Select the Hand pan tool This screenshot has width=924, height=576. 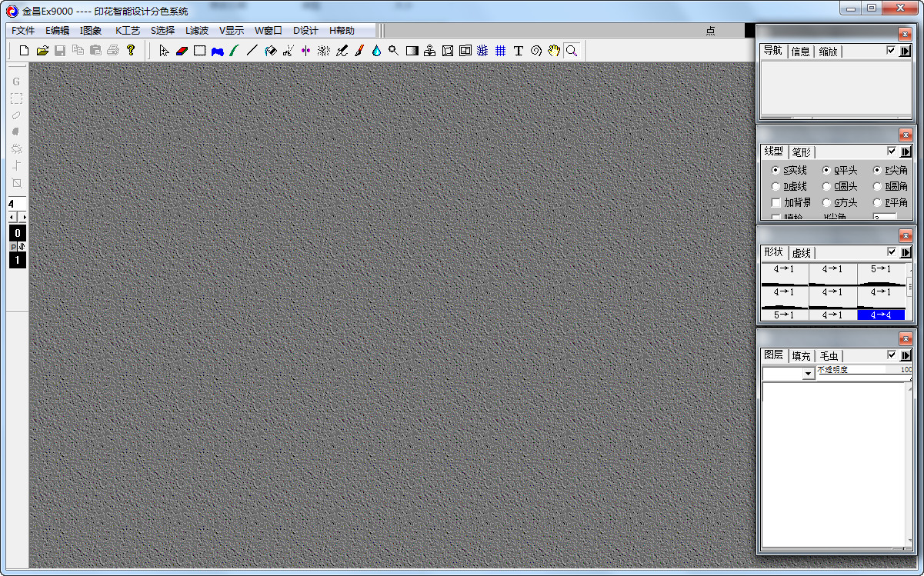point(554,51)
